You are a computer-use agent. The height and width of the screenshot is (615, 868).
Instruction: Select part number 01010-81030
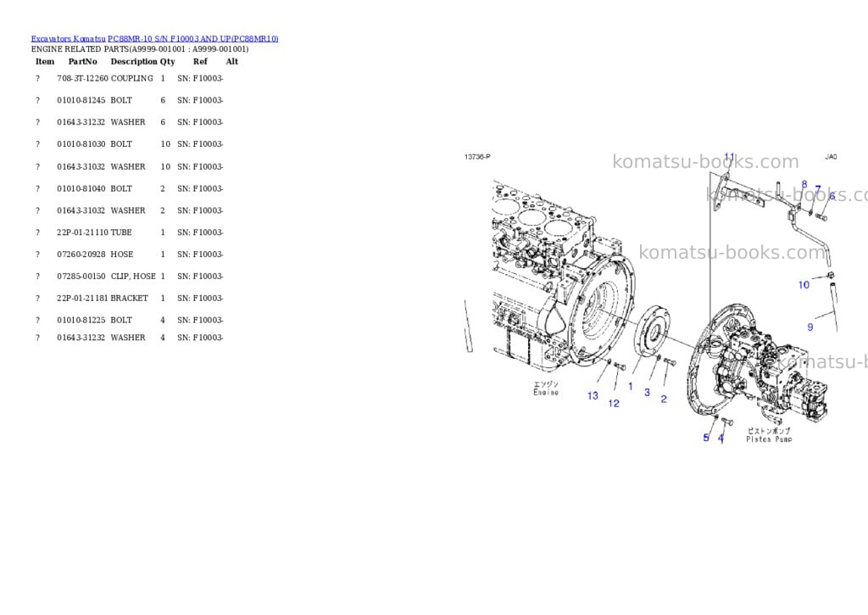[x=81, y=144]
